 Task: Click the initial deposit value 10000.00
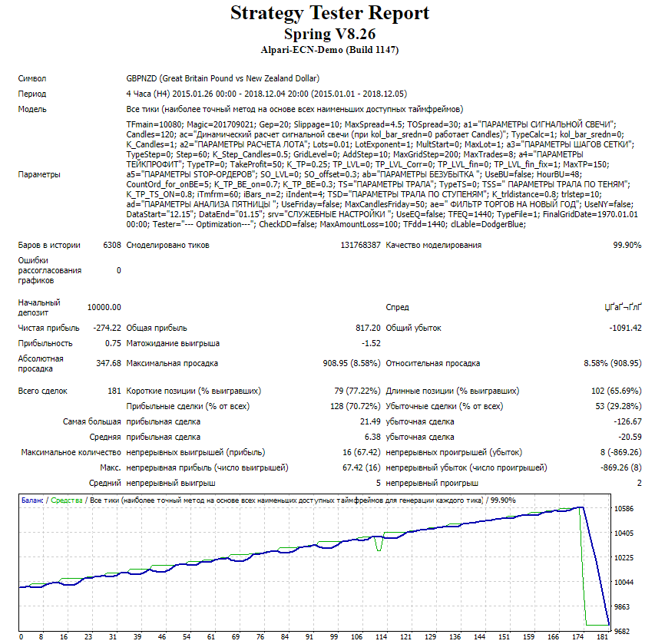click(x=104, y=307)
